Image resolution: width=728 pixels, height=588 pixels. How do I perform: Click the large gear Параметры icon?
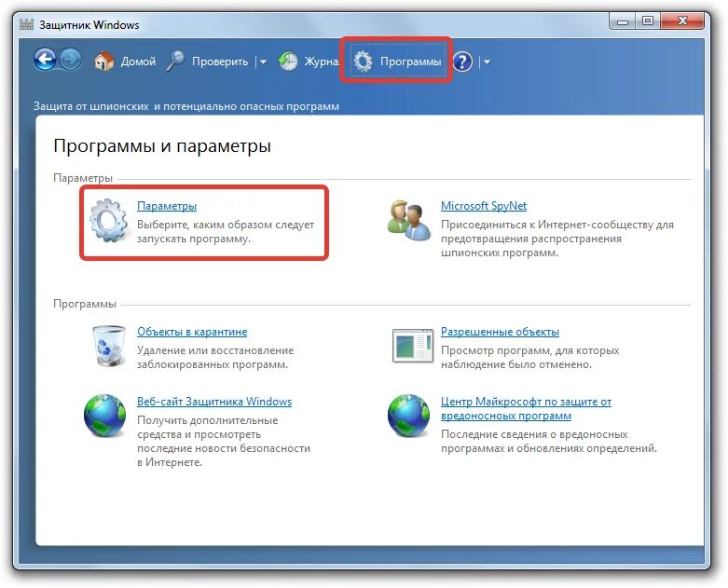110,221
